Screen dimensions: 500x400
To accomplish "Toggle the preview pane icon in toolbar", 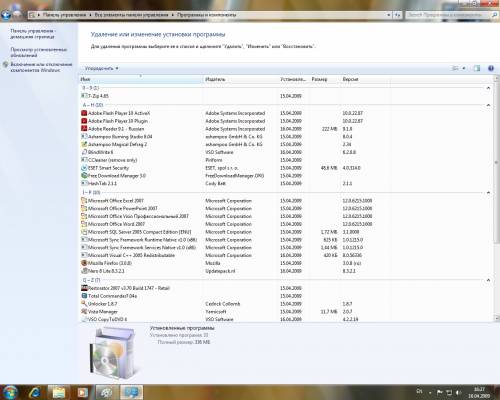I will point(477,68).
